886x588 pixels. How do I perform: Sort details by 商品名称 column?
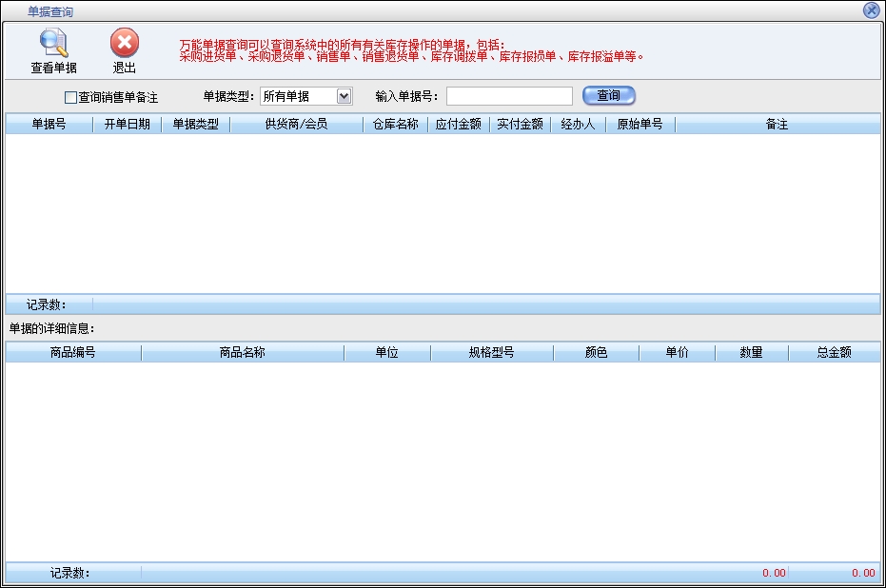[x=242, y=353]
